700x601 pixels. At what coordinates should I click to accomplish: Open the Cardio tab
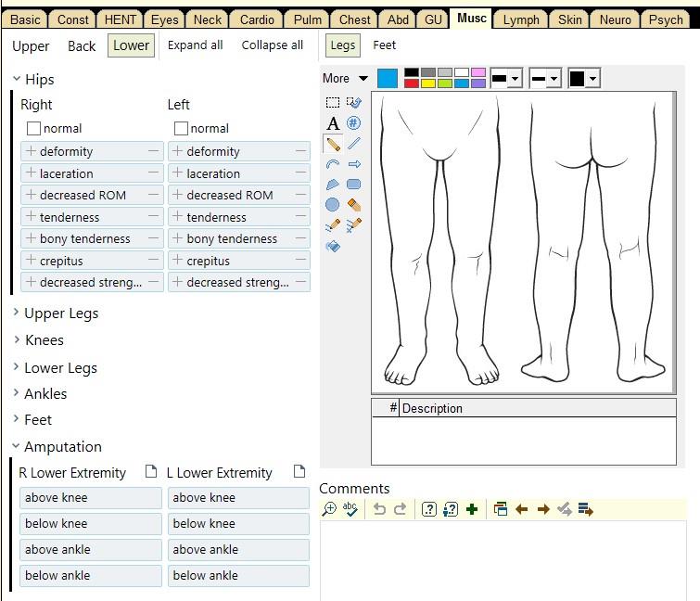pyautogui.click(x=257, y=19)
